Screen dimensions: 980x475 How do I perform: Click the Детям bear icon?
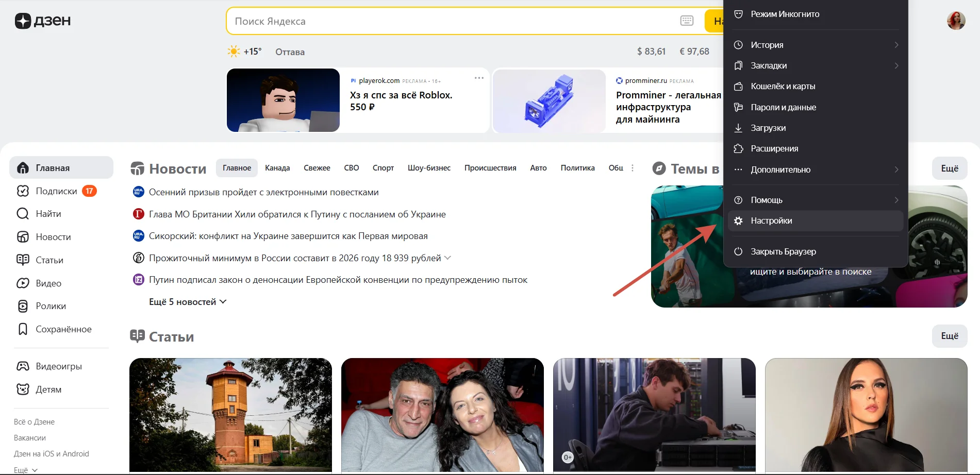click(x=23, y=389)
